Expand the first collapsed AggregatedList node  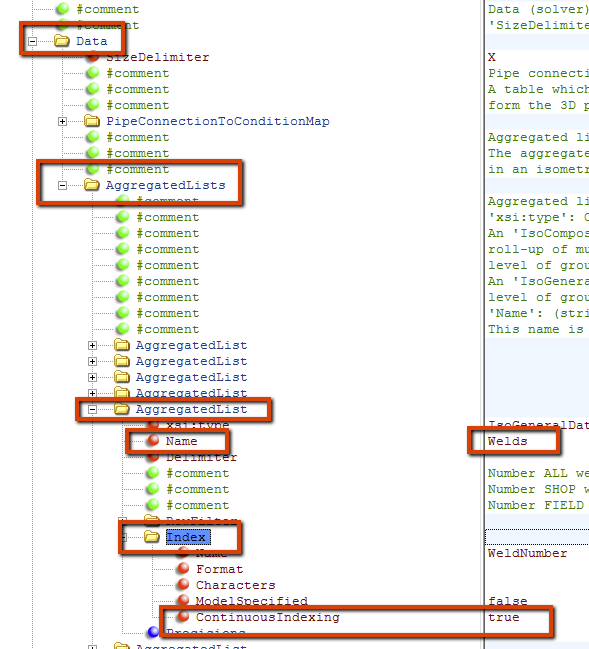92,345
